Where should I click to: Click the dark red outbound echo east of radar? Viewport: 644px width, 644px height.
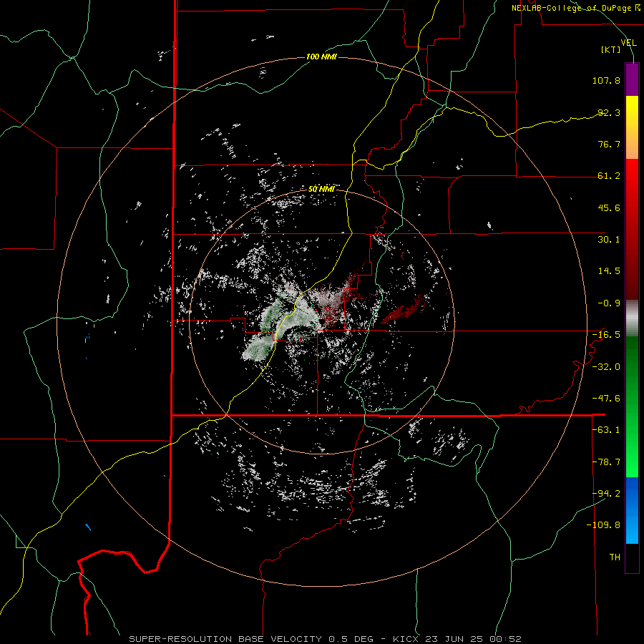[x=404, y=310]
